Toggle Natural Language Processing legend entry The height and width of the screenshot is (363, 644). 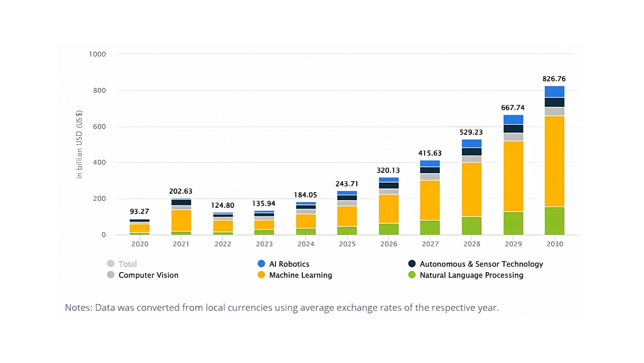pyautogui.click(x=465, y=275)
